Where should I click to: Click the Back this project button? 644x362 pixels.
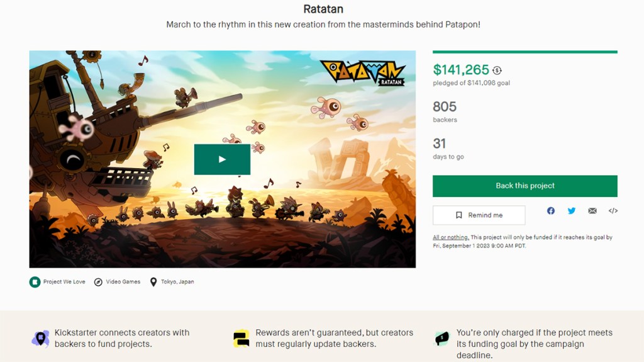pyautogui.click(x=525, y=186)
